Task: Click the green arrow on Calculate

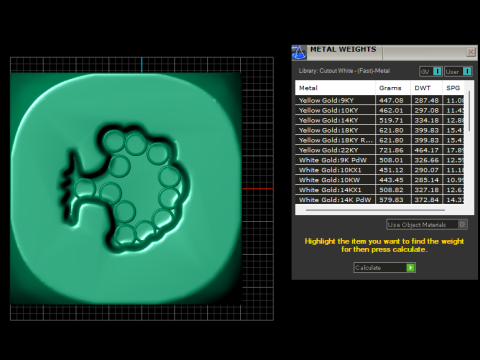Action: [411, 268]
